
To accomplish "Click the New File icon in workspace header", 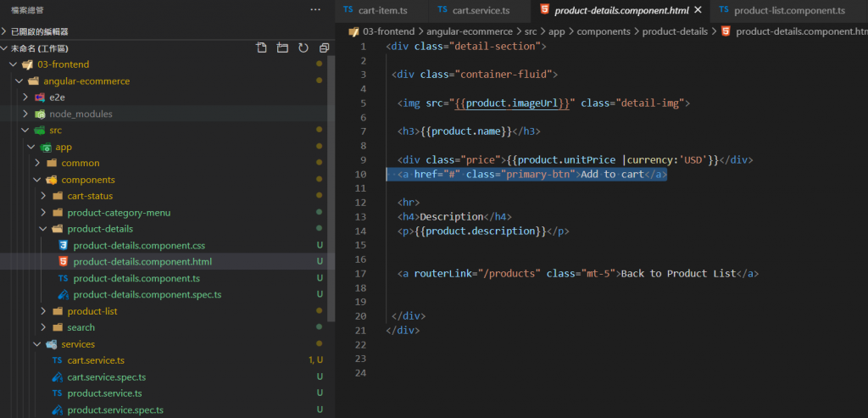I will point(262,48).
